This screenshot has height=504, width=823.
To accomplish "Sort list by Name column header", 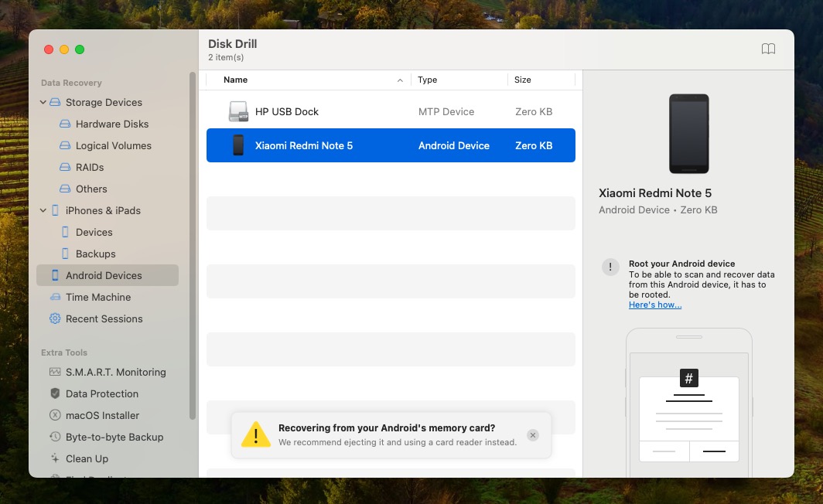I will pyautogui.click(x=235, y=80).
